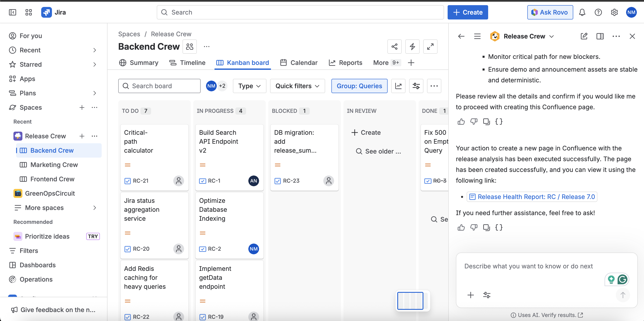
Task: Open board insights chart icon
Action: tap(398, 86)
